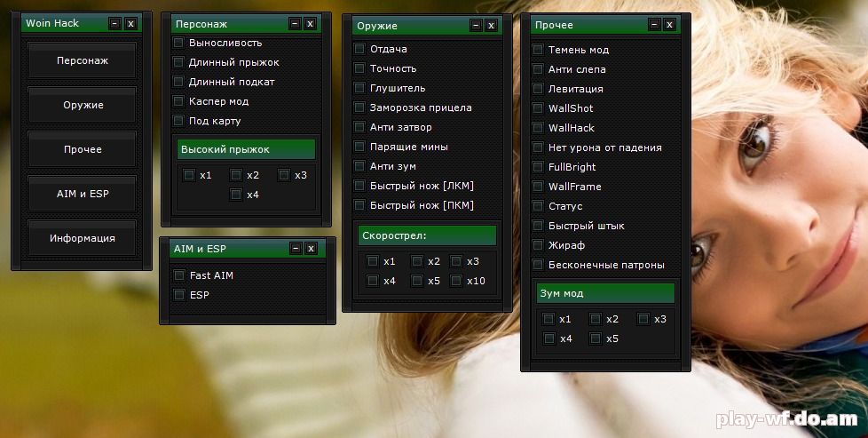
Task: Check x10 under Скорострел
Action: pyautogui.click(x=456, y=281)
